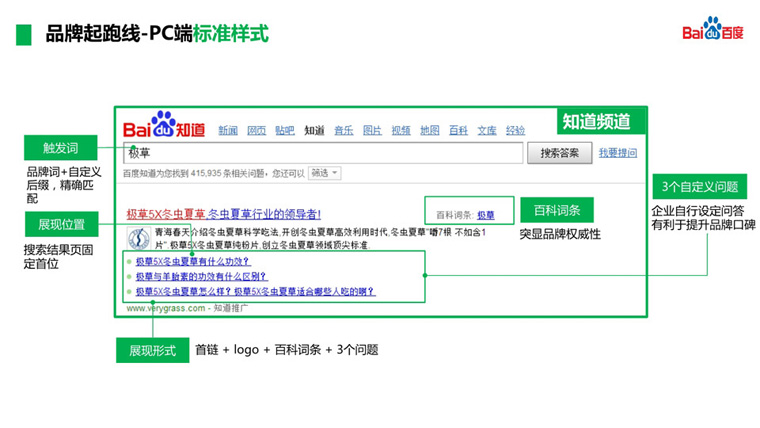The width and height of the screenshot is (760, 428).
Task: Open the 音乐 tab
Action: pyautogui.click(x=344, y=130)
